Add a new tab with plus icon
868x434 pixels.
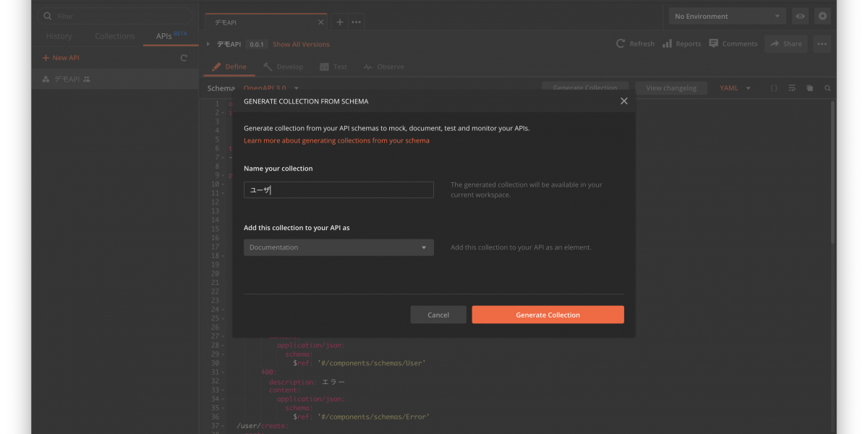340,22
